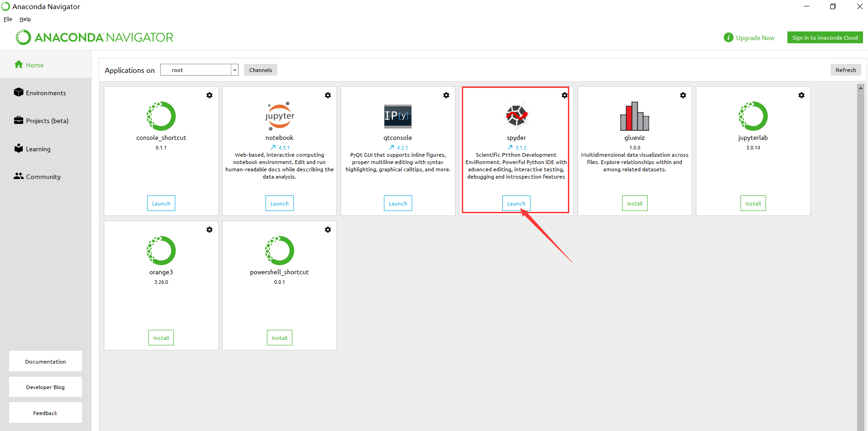Click the orange3 version 3.26.0 text
Image resolution: width=868 pixels, height=431 pixels.
[161, 282]
